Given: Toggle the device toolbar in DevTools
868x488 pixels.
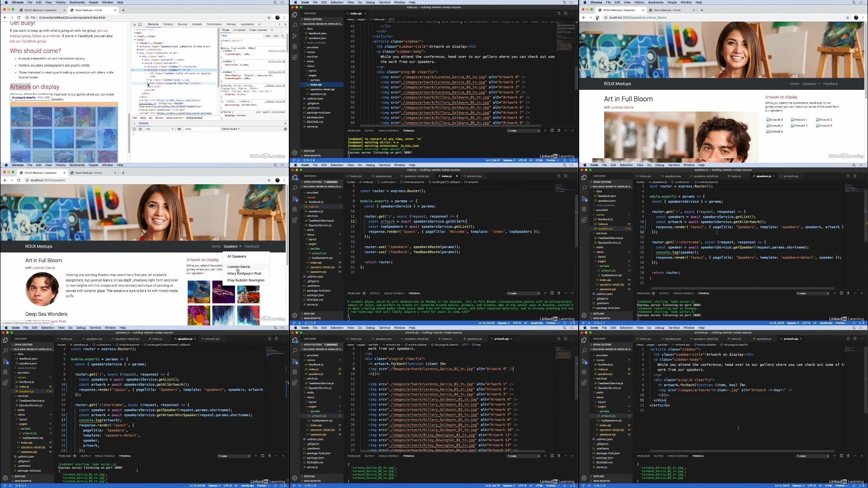Looking at the screenshot, I should pyautogui.click(x=140, y=24).
